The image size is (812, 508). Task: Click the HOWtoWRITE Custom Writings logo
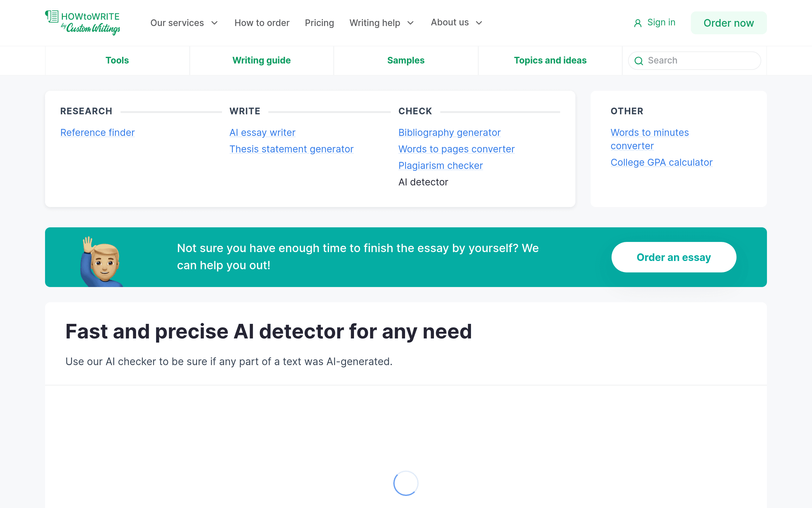coord(82,23)
